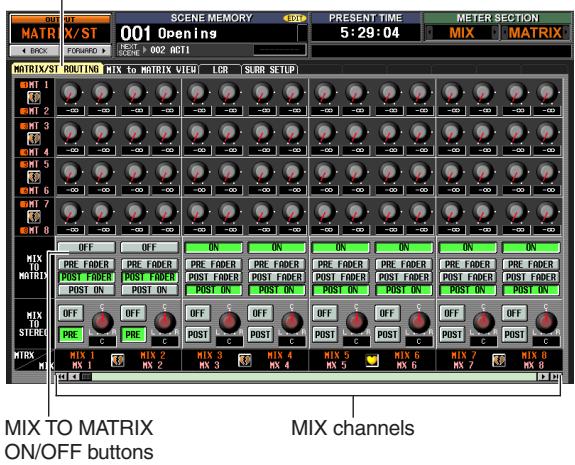Screen dimensions: 575x465
Task: Click the scene name field 001 Opening
Action: (x=206, y=33)
